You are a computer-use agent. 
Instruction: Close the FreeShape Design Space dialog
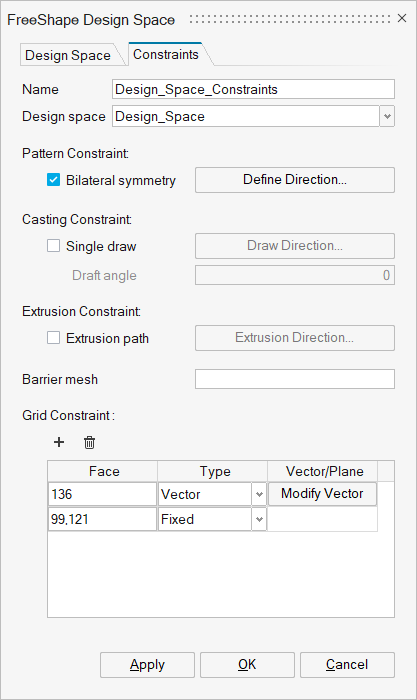pyautogui.click(x=402, y=18)
